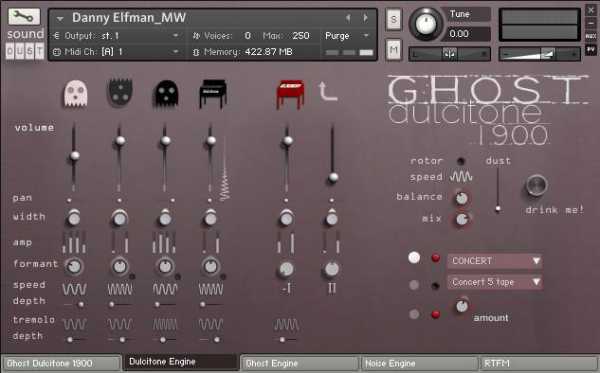Open the wrench settings icon

tap(24, 16)
